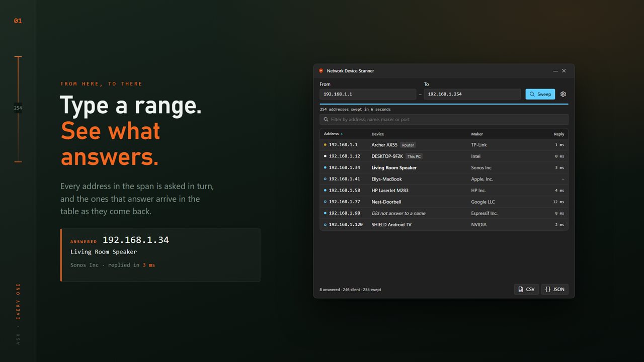
Task: Click the address 192.168.1.58 in the table
Action: [345, 190]
